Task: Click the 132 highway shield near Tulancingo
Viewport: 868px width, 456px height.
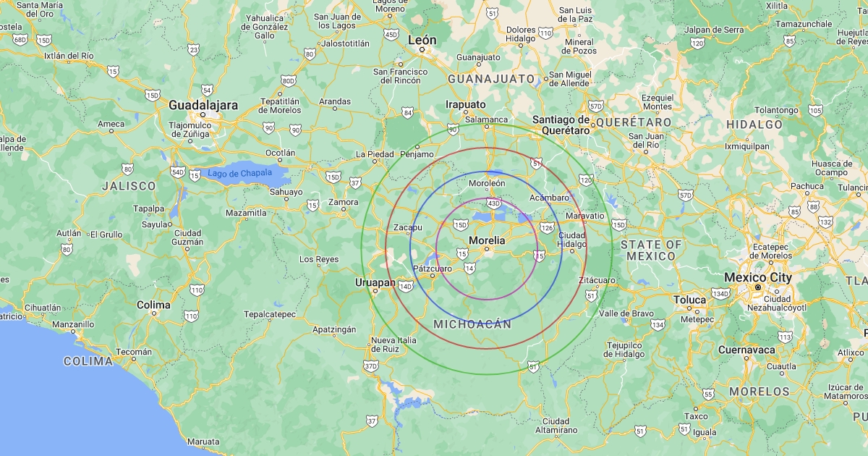Action: pyautogui.click(x=825, y=221)
